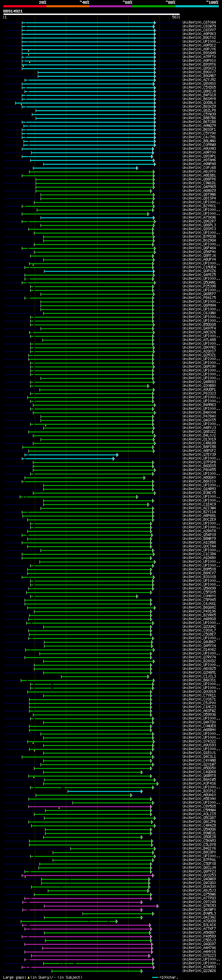Click the cyan alignment bar for UniRef100_Q0PXZ6
Screen dimensions: 222x980
pos(99,271)
